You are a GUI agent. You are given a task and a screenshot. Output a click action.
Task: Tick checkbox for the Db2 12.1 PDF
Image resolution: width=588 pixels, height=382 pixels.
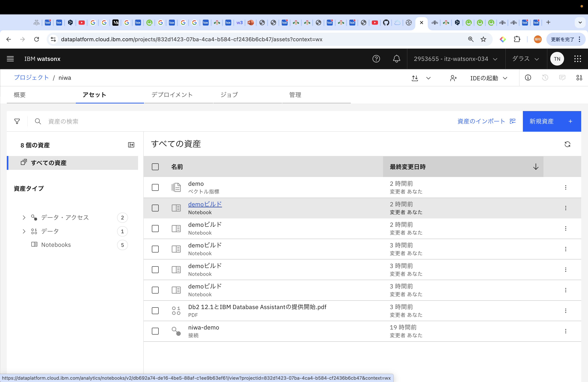pos(155,311)
